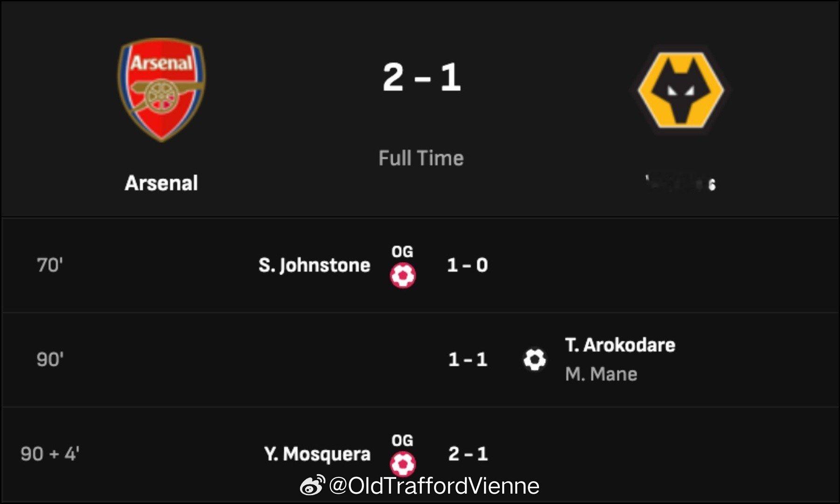Open T. Arokodare scorer link

click(620, 345)
